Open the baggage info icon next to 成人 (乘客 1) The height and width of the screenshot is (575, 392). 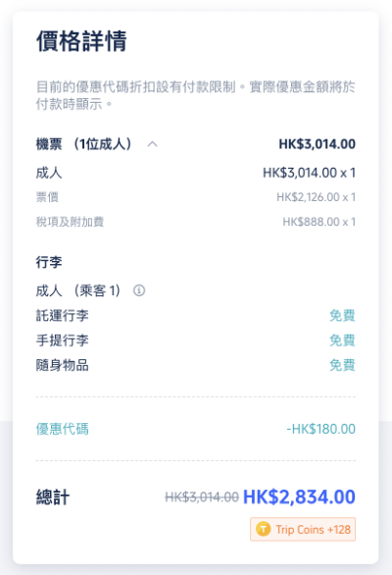click(x=139, y=290)
